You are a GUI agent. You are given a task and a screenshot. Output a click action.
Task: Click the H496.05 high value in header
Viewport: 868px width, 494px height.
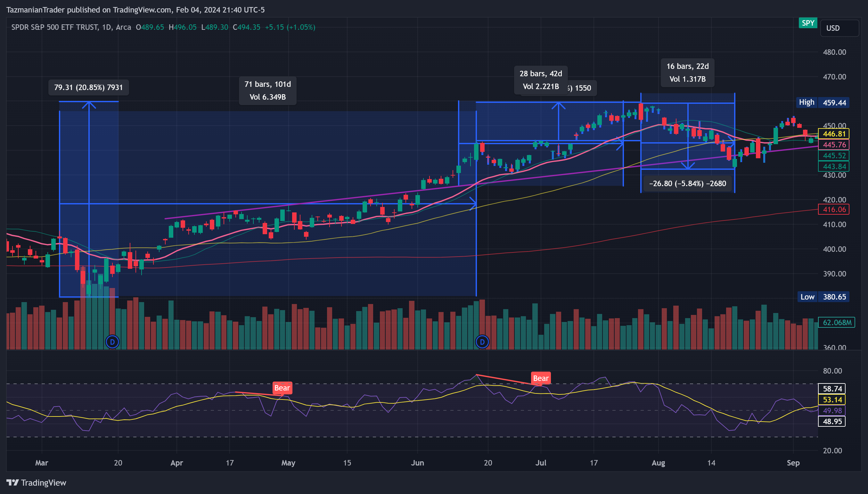(x=183, y=27)
